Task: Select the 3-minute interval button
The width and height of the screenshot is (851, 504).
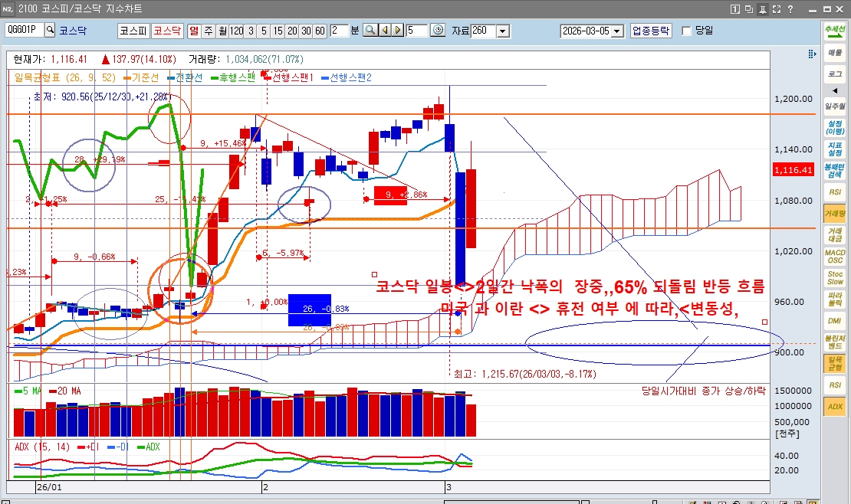Action: click(251, 31)
